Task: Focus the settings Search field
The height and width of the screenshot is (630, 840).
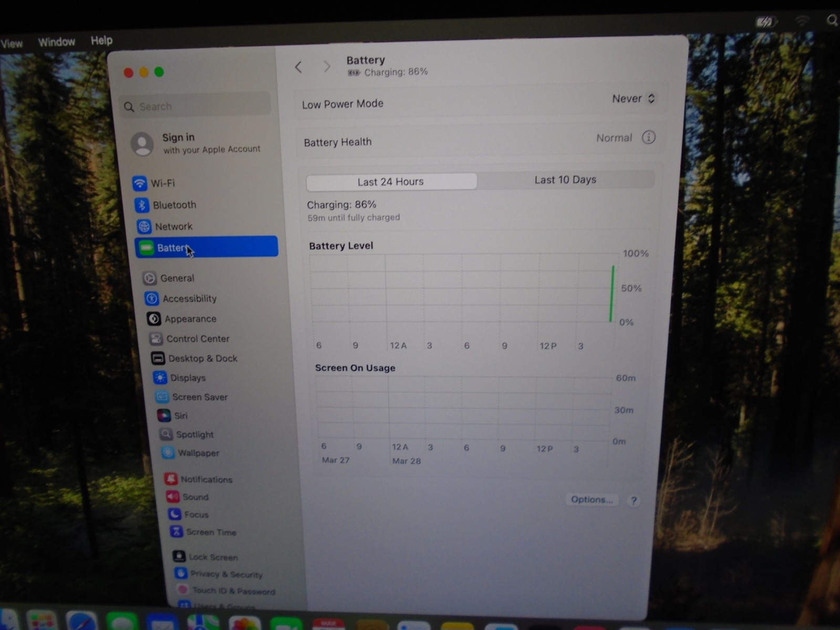Action: pyautogui.click(x=194, y=106)
